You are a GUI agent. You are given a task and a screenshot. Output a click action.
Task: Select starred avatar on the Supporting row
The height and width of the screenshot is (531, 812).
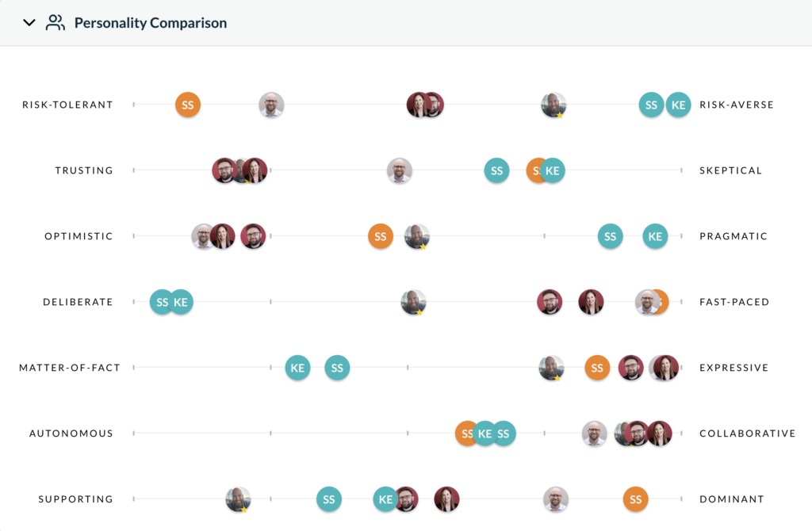238,499
